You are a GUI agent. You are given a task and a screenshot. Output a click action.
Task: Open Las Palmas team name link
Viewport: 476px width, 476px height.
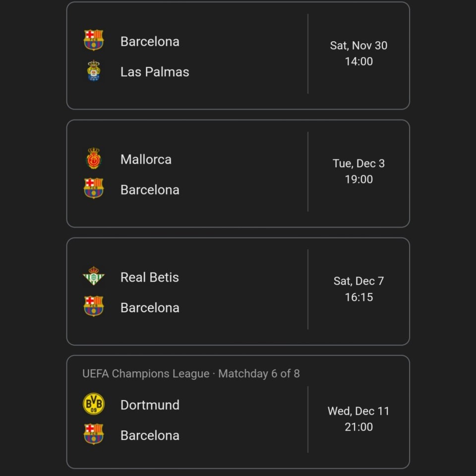(155, 72)
